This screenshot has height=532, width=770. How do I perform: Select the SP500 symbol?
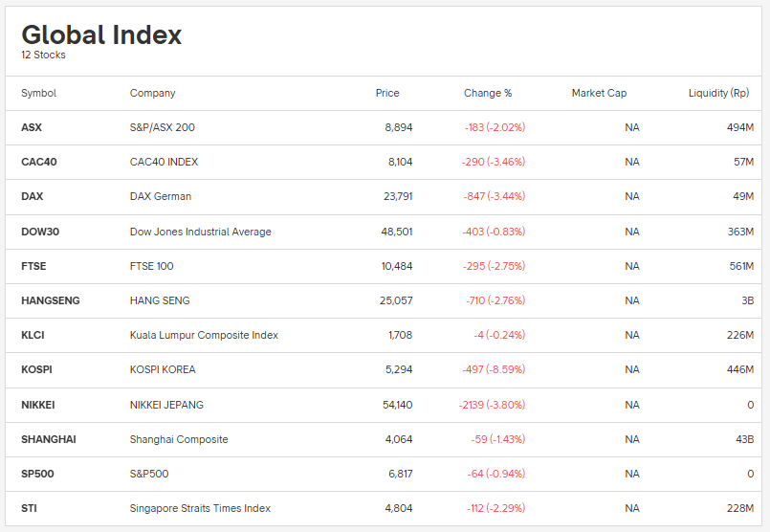(x=36, y=474)
